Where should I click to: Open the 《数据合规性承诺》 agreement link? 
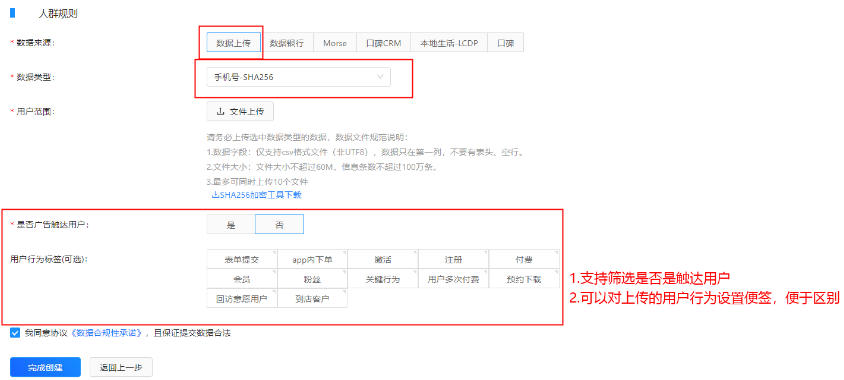(107, 333)
